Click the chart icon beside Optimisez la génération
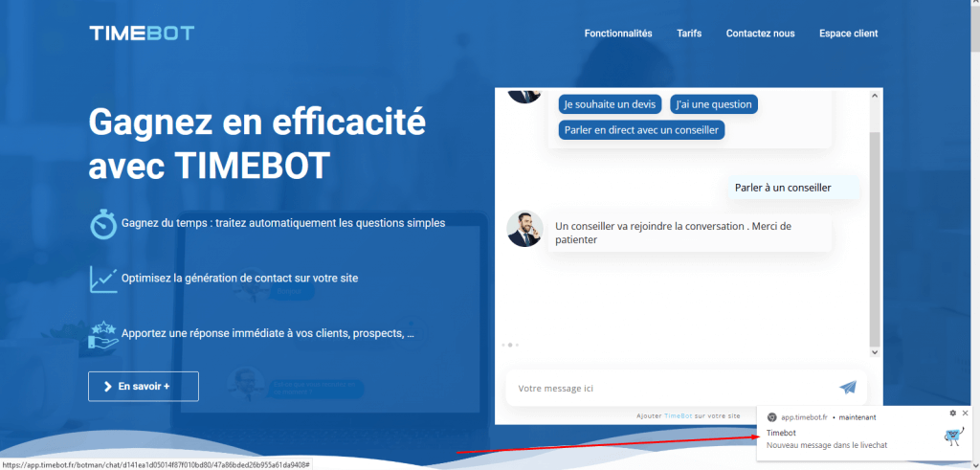The height and width of the screenshot is (470, 980). [103, 280]
